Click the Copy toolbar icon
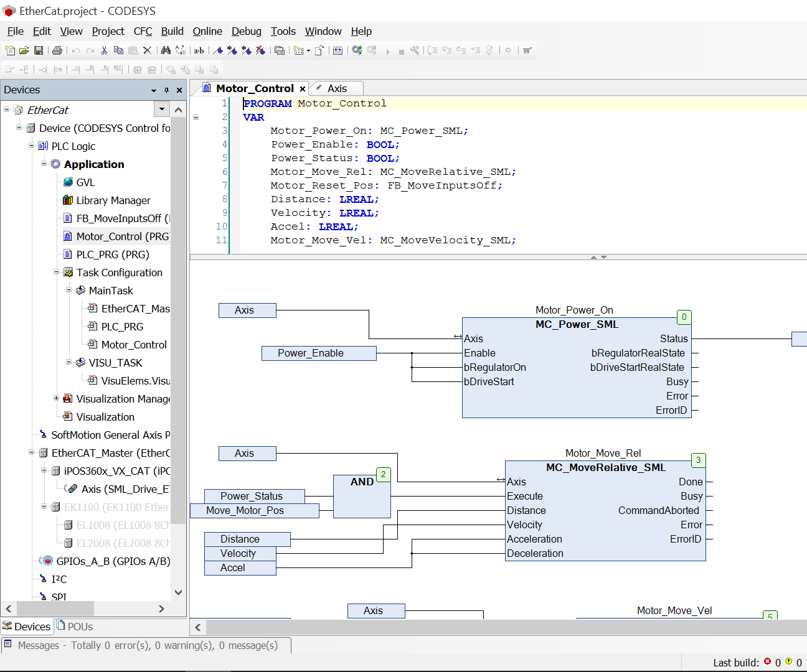 point(118,50)
